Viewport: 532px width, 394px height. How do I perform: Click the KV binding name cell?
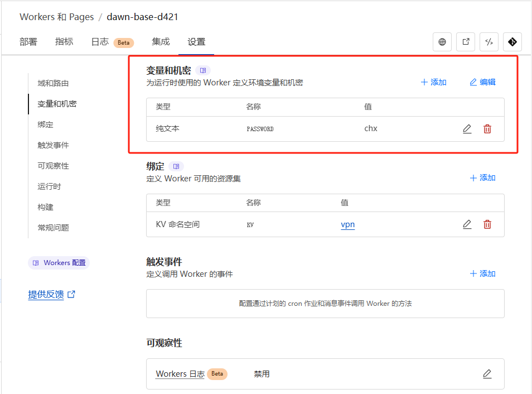(x=250, y=225)
